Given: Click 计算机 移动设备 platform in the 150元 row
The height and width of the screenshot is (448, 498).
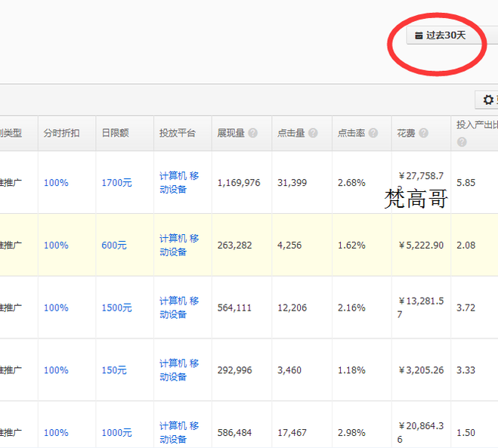Looking at the screenshot, I should (x=179, y=370).
